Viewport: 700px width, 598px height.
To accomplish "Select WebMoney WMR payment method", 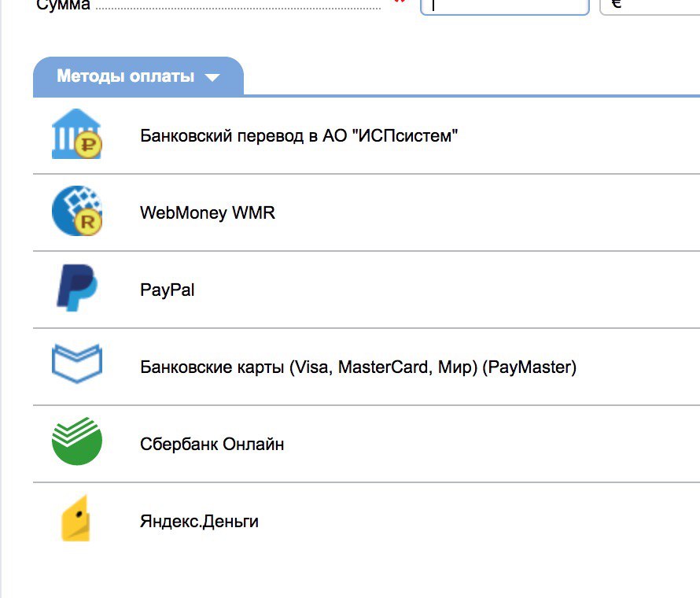I will click(208, 212).
